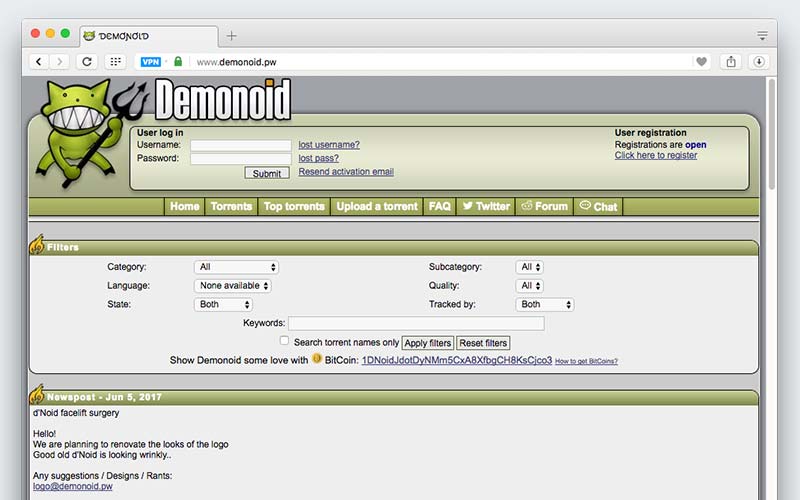
Task: Click the logo@demonoid.pw email link
Action: coord(72,486)
